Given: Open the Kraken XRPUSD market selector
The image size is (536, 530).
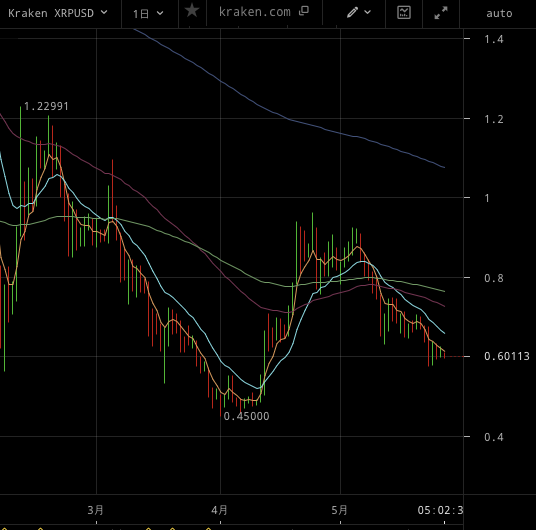Looking at the screenshot, I should point(58,13).
